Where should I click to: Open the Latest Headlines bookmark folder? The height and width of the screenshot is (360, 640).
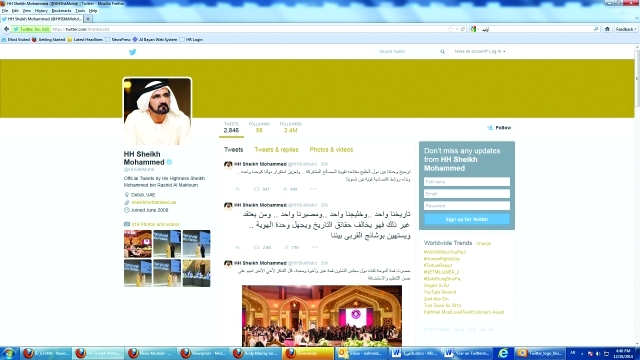(85, 40)
